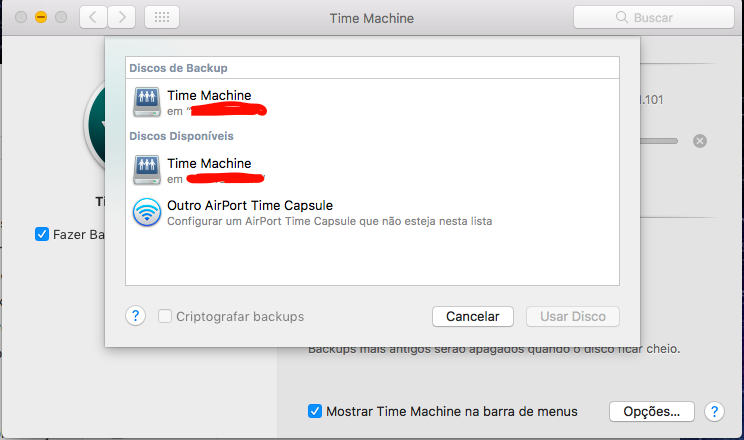
Task: Click the Time Machine disk icon under Discos de Backup
Action: 147,102
